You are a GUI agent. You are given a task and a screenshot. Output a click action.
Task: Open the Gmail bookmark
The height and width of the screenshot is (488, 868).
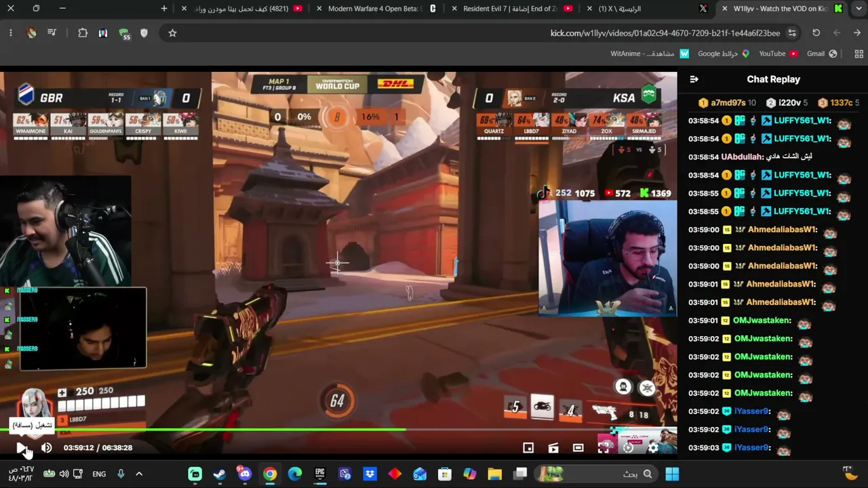pyautogui.click(x=822, y=54)
